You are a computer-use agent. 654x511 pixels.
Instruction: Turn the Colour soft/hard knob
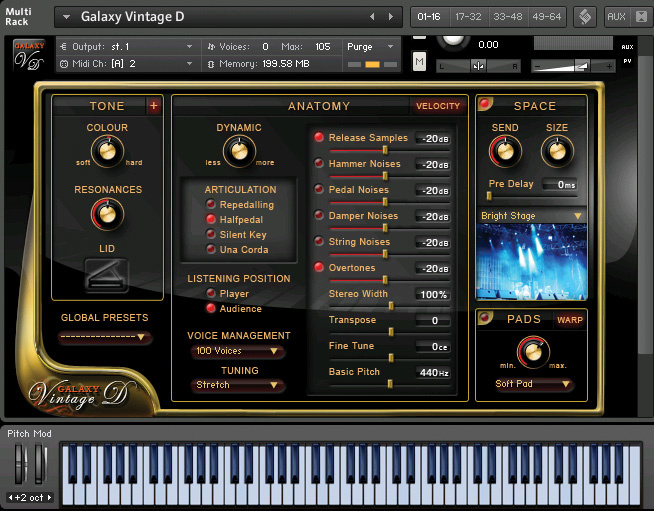click(107, 151)
